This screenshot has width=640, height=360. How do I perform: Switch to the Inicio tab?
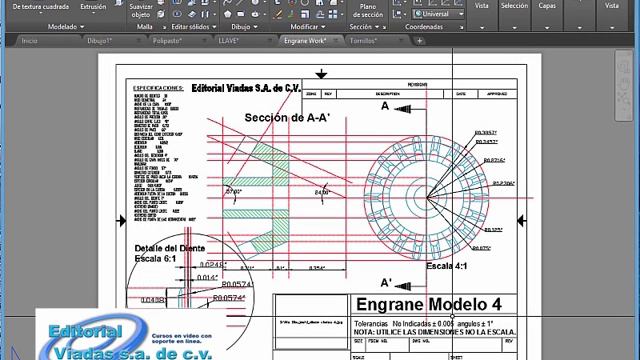(x=29, y=41)
